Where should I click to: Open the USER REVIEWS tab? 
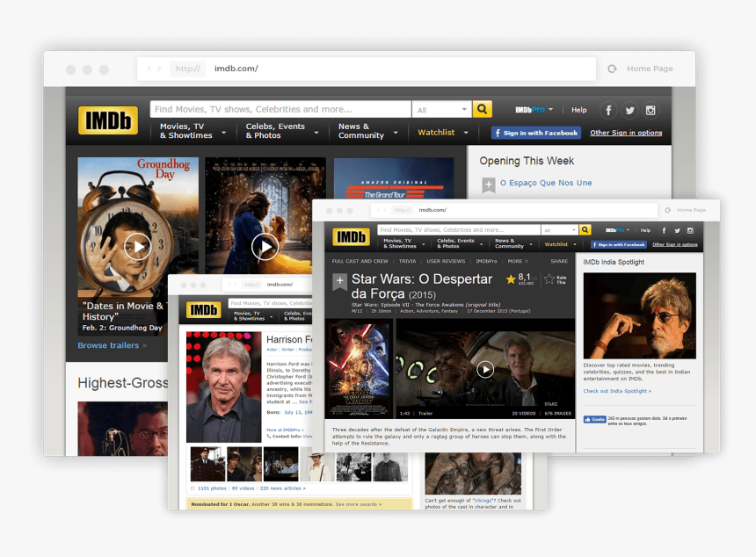446,261
